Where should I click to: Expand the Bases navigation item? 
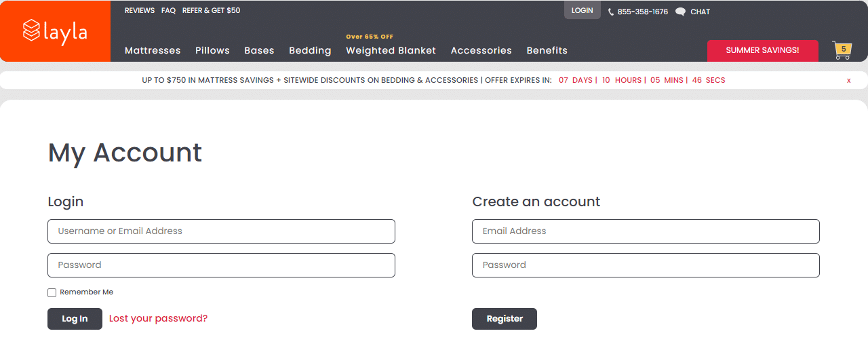pos(259,50)
